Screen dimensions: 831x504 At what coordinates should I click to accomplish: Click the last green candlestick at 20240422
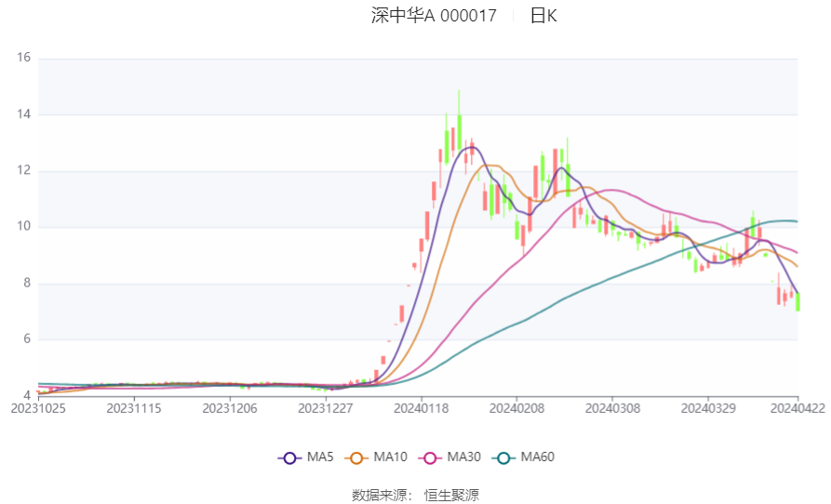(x=797, y=302)
